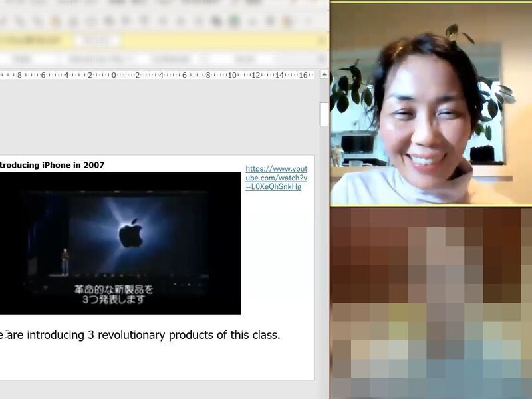Select the pixelated participant video feed
This screenshot has height=399, width=532.
431,303
